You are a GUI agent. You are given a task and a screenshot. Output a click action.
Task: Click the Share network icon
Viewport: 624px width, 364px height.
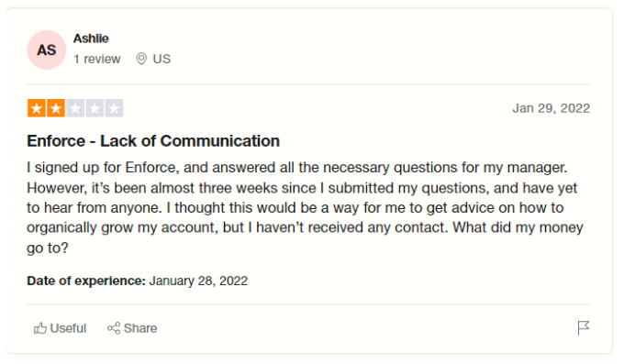114,328
